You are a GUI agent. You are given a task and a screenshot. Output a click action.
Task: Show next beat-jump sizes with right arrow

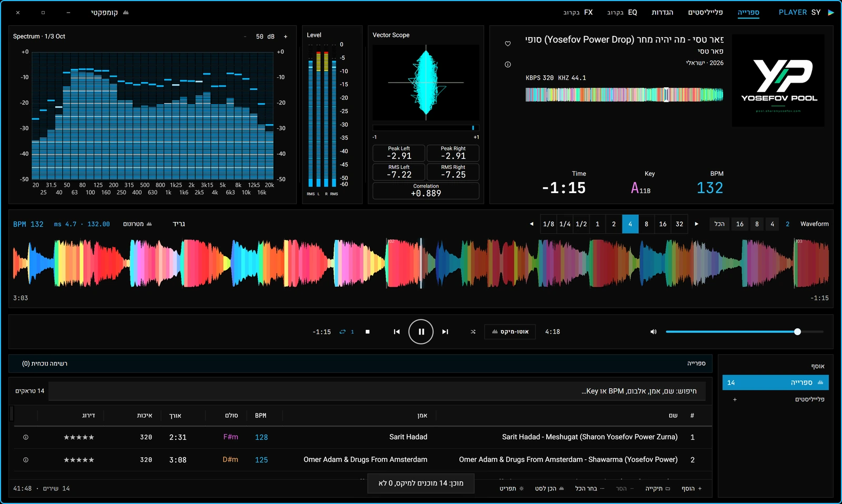pos(697,224)
